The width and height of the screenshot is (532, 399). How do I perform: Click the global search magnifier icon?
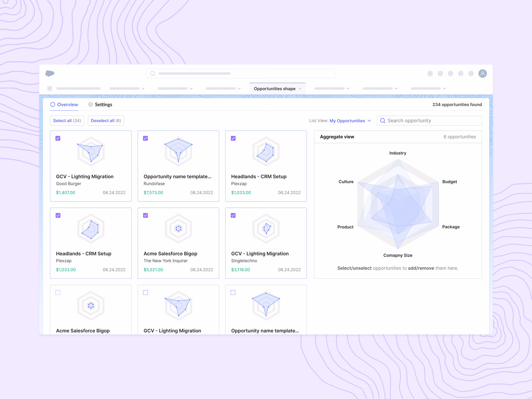pos(152,73)
